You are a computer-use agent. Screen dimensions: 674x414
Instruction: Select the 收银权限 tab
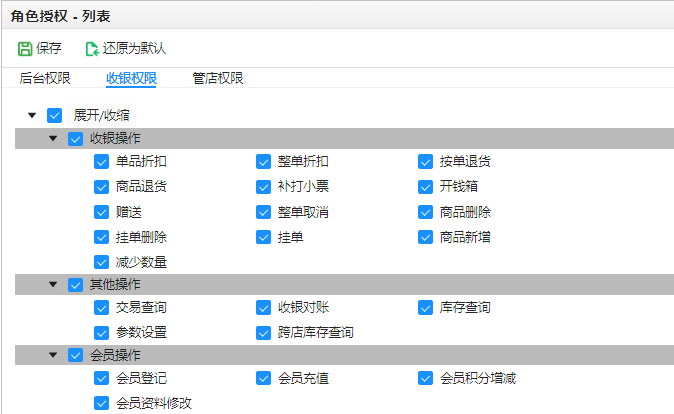click(x=131, y=78)
